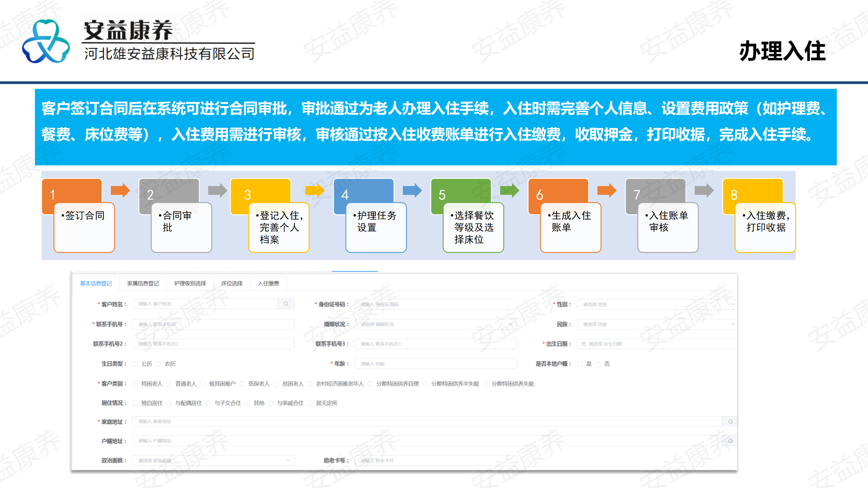Click the 选择餐饮等级及选择床位 step box

(473, 227)
